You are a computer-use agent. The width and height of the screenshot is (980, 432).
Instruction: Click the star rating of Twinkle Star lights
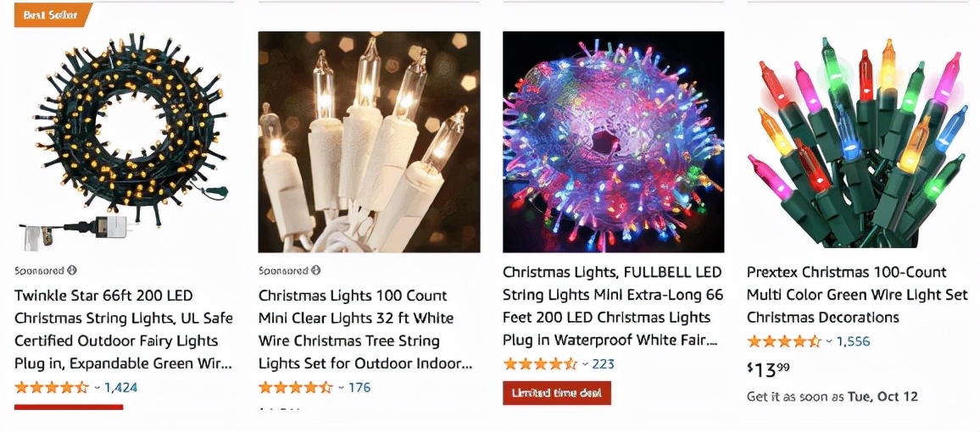[51, 388]
